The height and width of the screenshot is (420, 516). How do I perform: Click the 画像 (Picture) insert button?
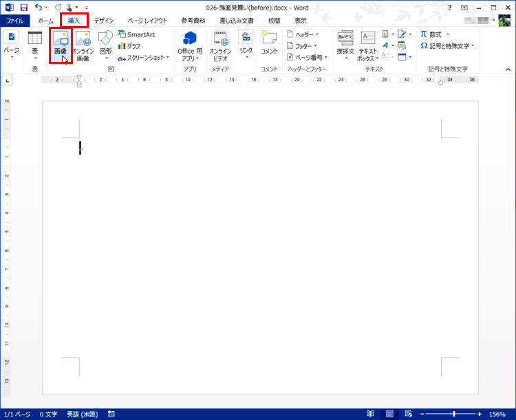point(61,46)
